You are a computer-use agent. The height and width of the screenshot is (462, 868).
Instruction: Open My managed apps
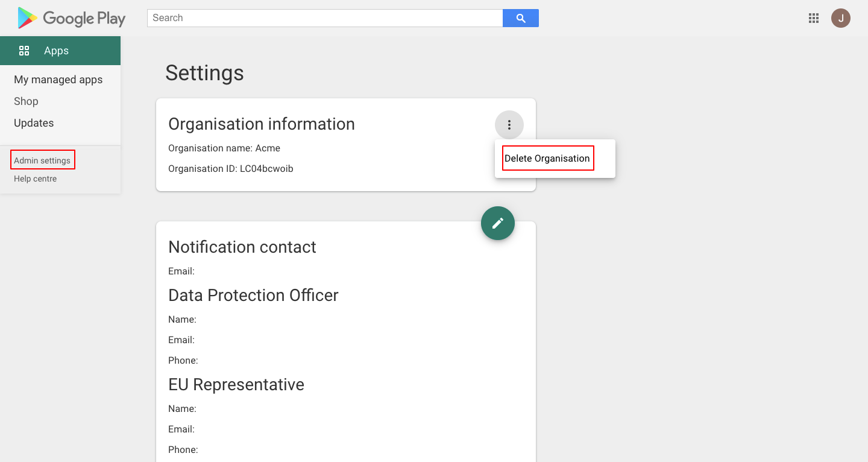58,80
